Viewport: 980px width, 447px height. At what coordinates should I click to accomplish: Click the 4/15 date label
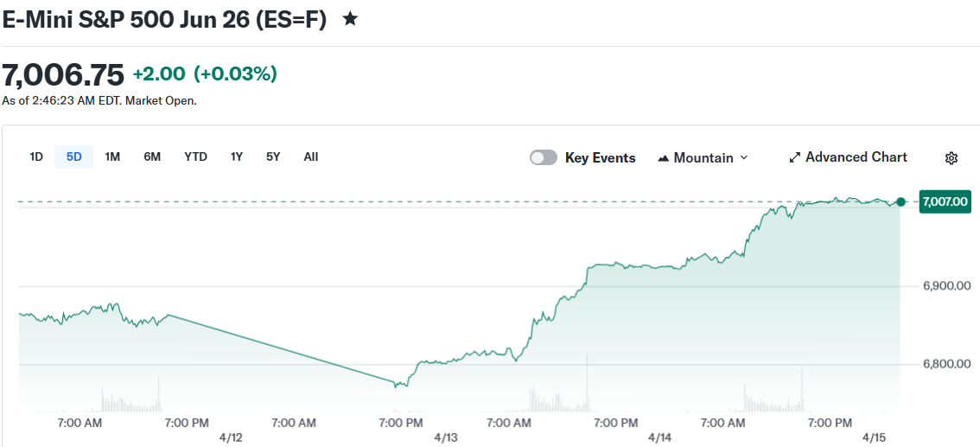point(873,437)
